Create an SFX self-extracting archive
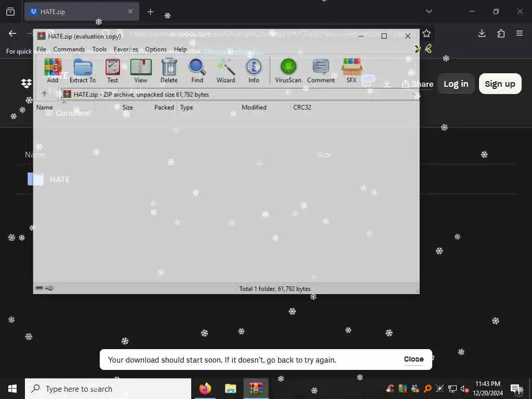The width and height of the screenshot is (532, 399). pos(352,71)
